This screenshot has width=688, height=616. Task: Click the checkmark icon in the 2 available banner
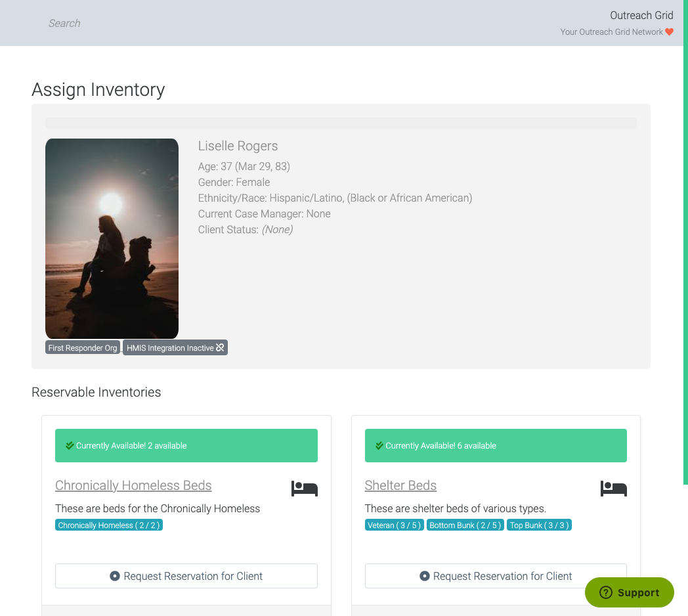70,445
